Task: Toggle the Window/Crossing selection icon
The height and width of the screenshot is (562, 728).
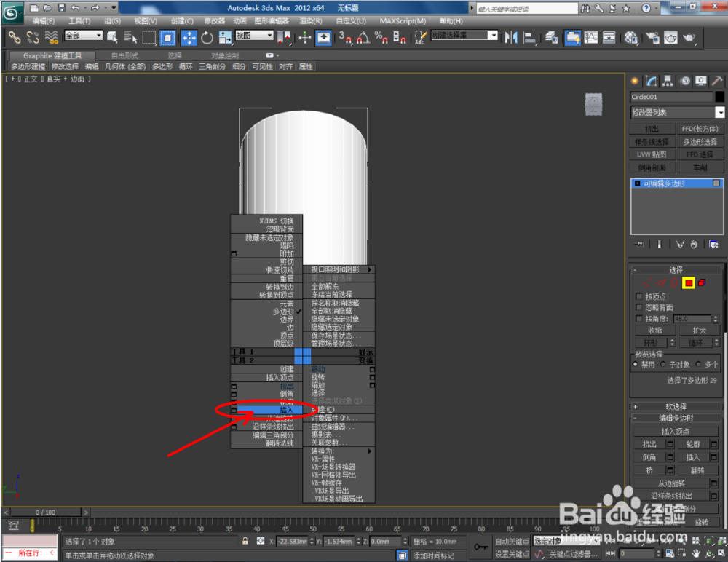Action: [x=167, y=38]
